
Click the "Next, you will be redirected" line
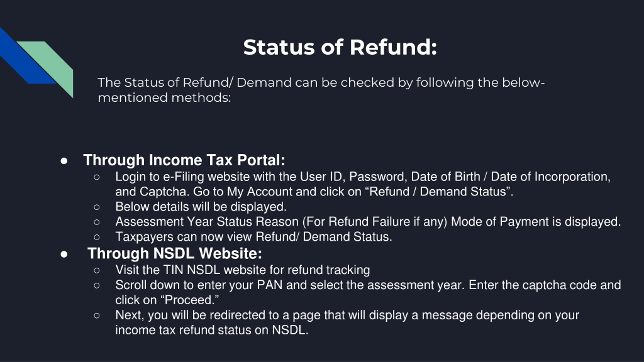pyautogui.click(x=347, y=315)
